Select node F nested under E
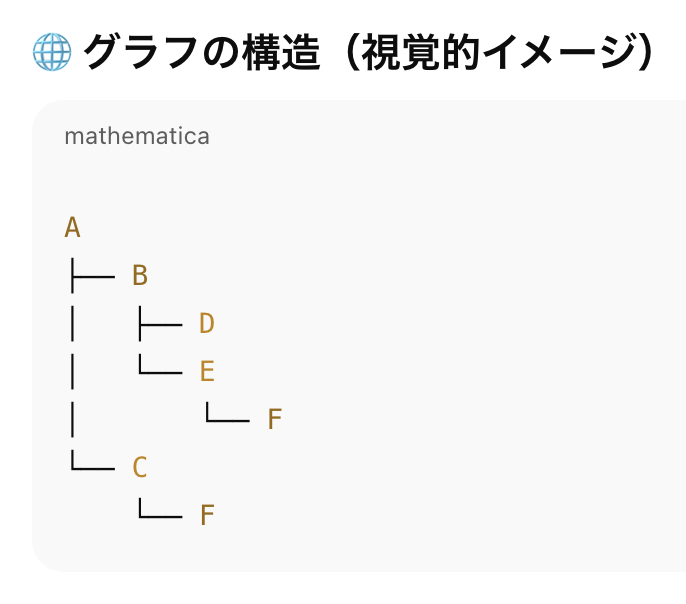Image resolution: width=686 pixels, height=604 pixels. click(275, 419)
